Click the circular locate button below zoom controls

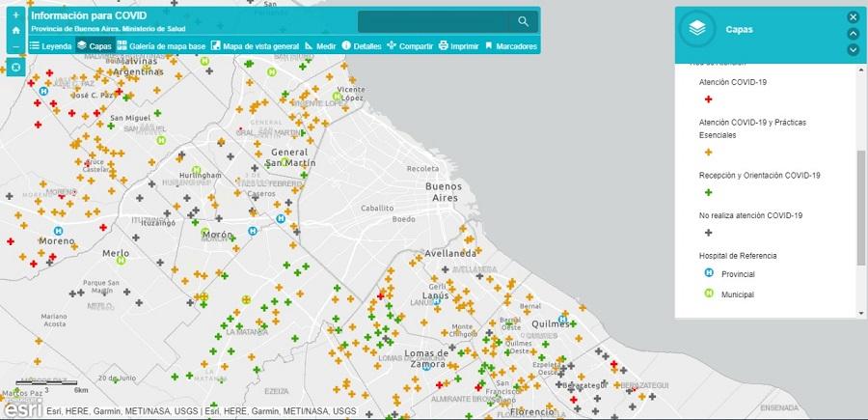point(15,67)
